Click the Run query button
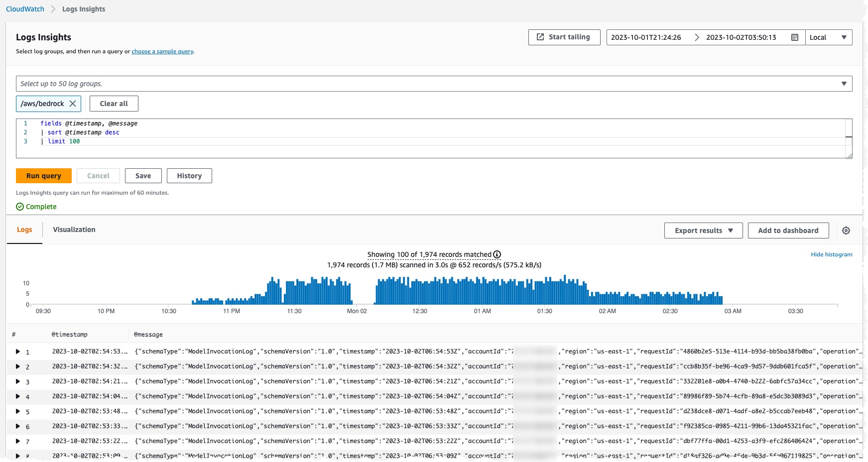The height and width of the screenshot is (462, 868). click(x=44, y=176)
